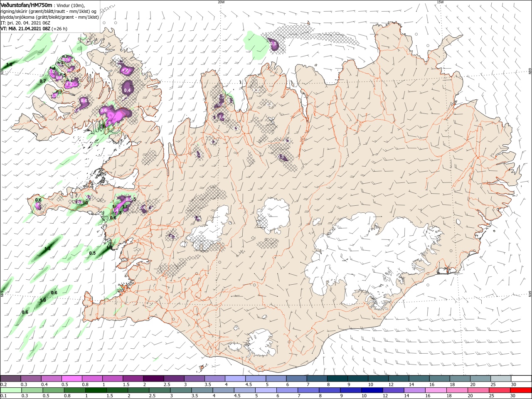Click the 'rigning/skúrir' legend description line
Screen dimensions: 532x399
49,11
